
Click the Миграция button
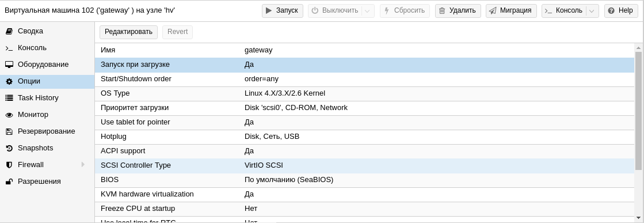(511, 11)
